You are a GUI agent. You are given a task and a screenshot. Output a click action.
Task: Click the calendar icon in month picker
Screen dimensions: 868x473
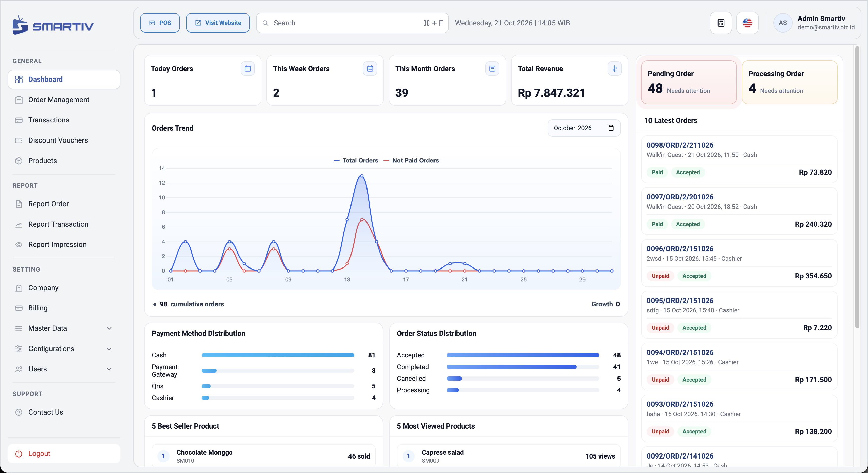click(x=611, y=128)
